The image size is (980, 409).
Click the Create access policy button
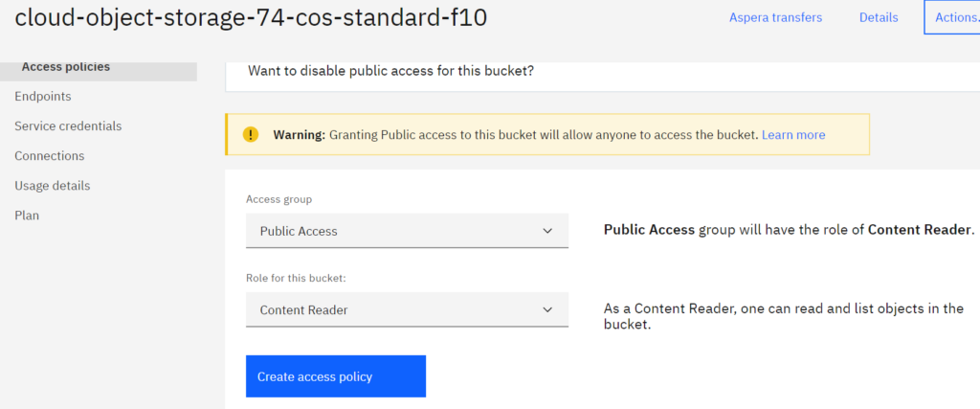coord(336,376)
